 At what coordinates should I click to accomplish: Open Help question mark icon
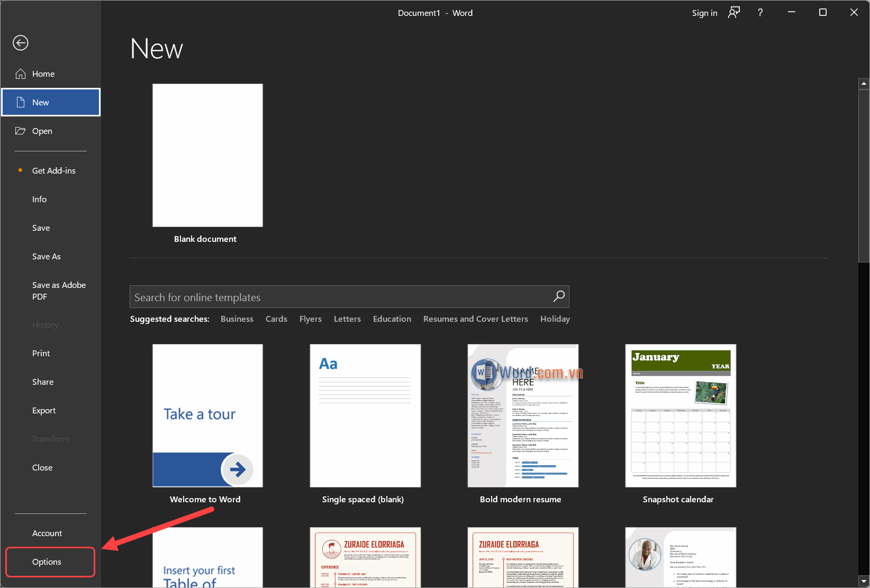pos(760,13)
